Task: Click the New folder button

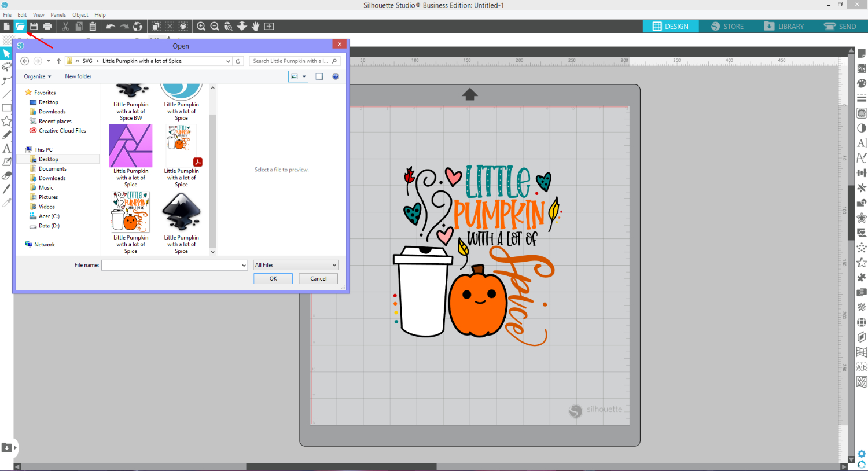Action: tap(78, 76)
